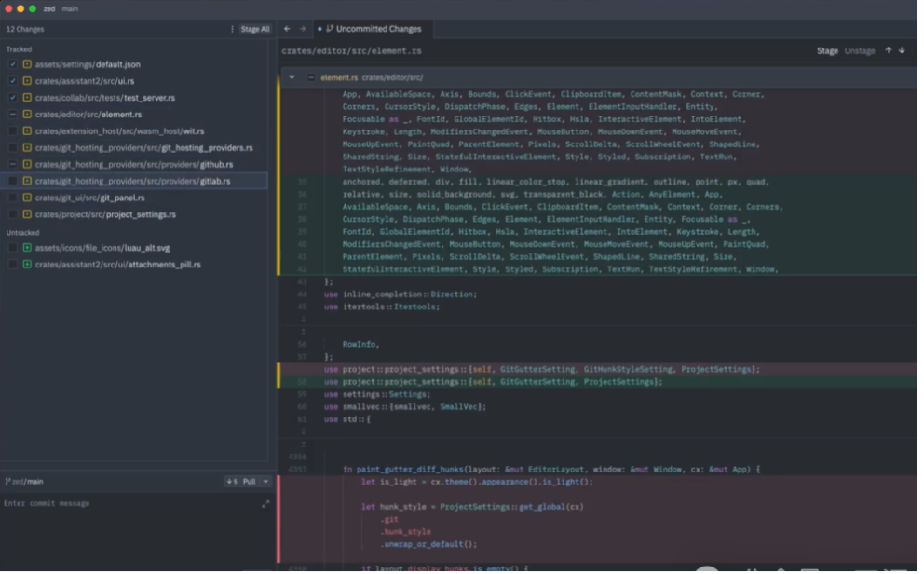Open the git panel three-dot options menu
This screenshot has height=574, width=924.
(x=232, y=29)
